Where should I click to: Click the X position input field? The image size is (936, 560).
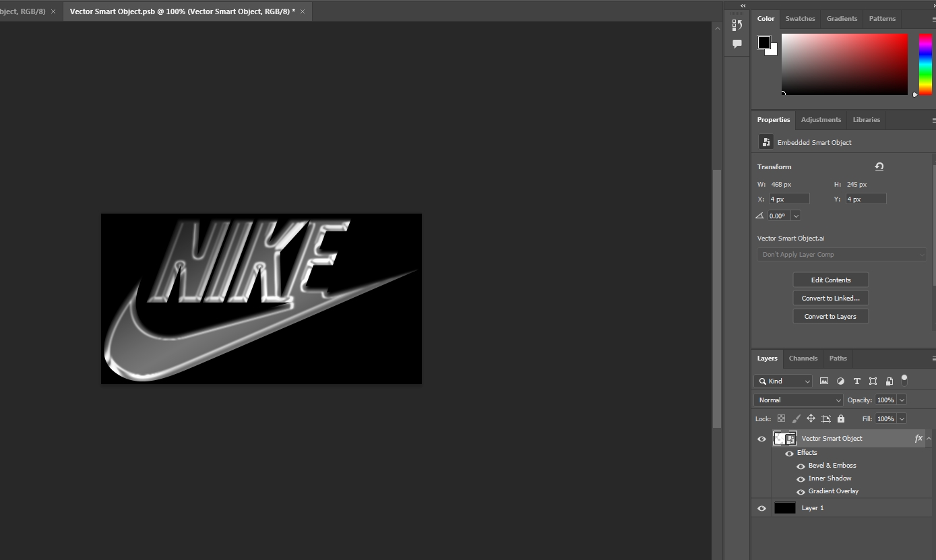[x=789, y=199]
